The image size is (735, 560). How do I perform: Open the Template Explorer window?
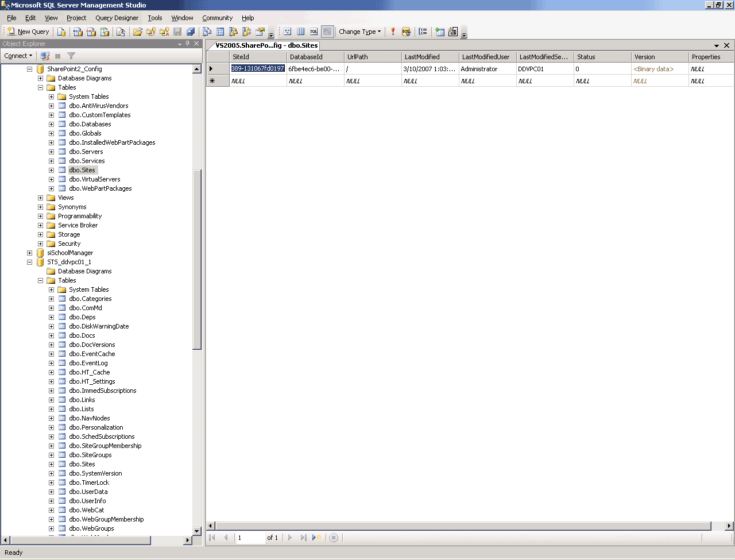pos(247,32)
